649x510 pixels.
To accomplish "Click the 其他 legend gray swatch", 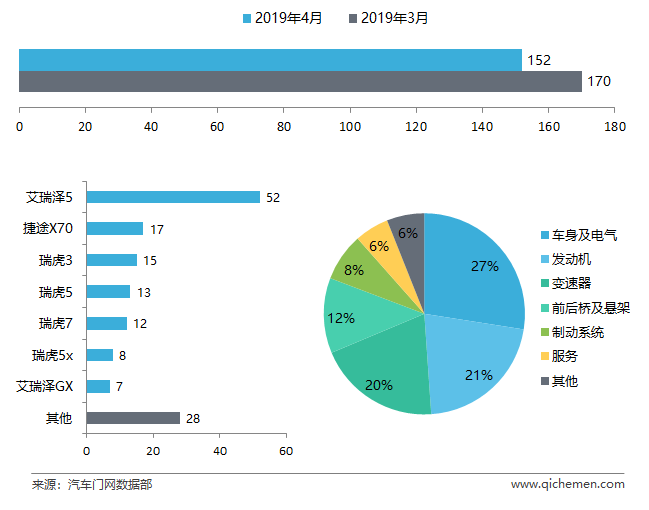I will (x=545, y=380).
